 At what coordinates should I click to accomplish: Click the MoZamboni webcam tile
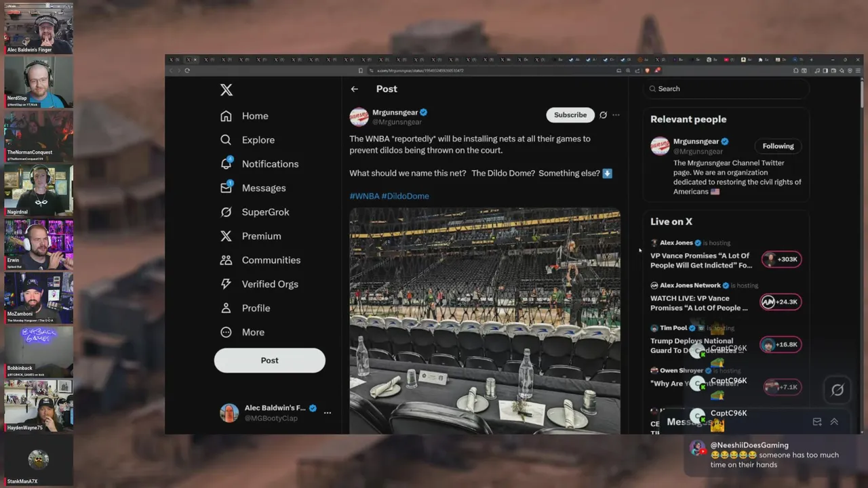coord(39,299)
